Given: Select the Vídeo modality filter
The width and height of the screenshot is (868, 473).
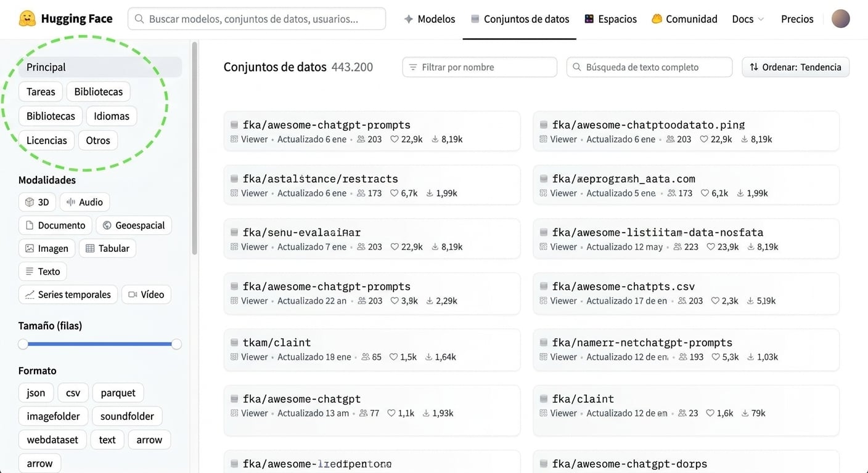Looking at the screenshot, I should click(146, 294).
